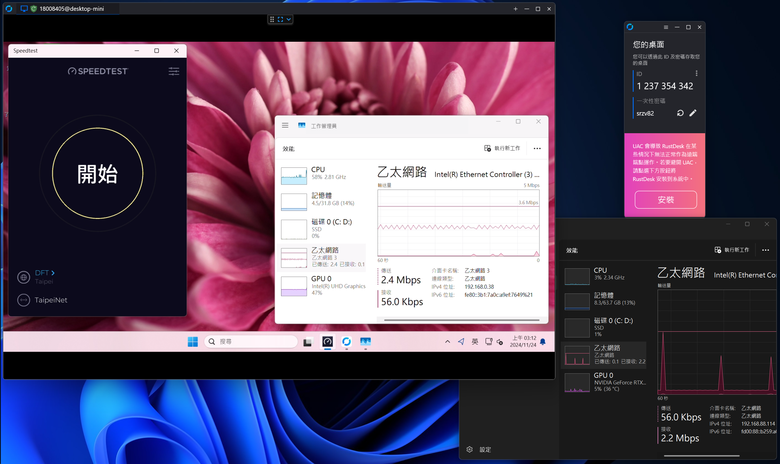Click RustDesk logo in session window title bar
Viewport: 780px width, 464px height.
click(x=8, y=8)
